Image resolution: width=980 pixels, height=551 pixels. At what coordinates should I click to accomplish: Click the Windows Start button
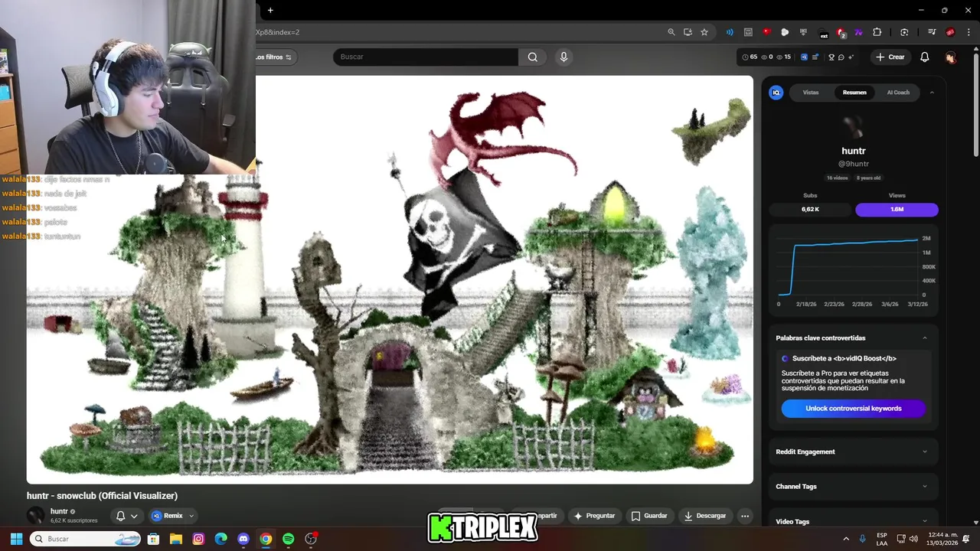pyautogui.click(x=16, y=539)
